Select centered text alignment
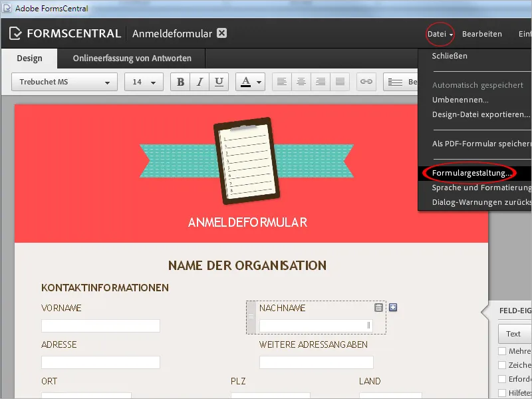 coord(301,81)
